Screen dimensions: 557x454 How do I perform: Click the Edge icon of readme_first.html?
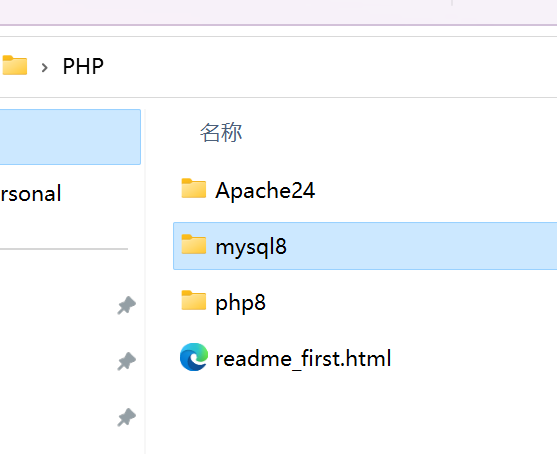(194, 357)
